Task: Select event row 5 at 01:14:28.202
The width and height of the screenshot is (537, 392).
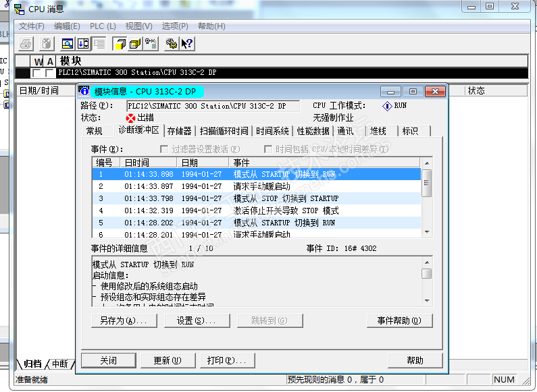Action: click(x=257, y=223)
